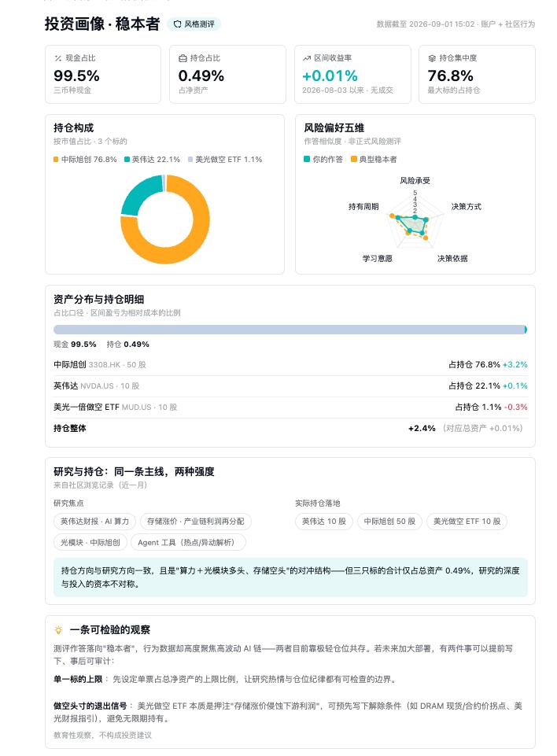Open the 中际旭创 3308.HK holding row

(290, 365)
